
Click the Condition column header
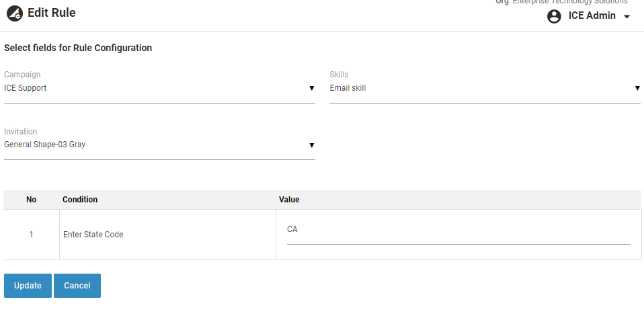[x=80, y=200]
